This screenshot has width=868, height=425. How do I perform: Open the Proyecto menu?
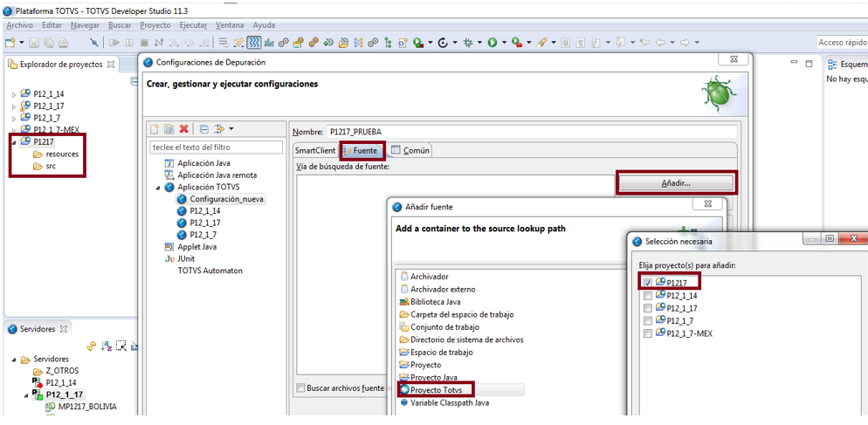pos(155,25)
